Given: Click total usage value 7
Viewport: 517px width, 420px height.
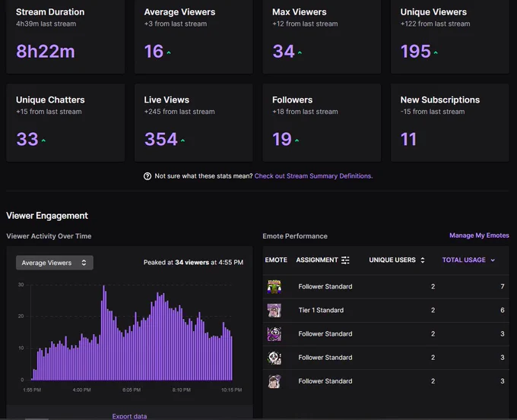Looking at the screenshot, I should coord(502,286).
